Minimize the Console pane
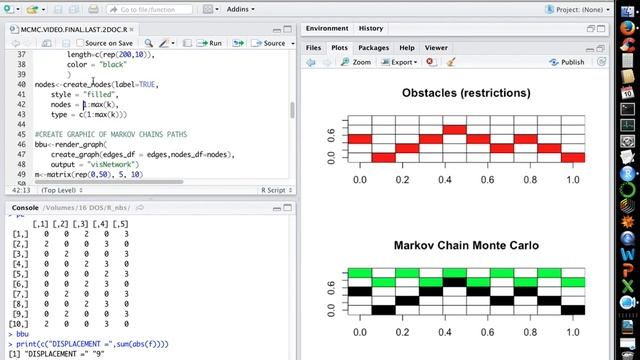 [277, 208]
